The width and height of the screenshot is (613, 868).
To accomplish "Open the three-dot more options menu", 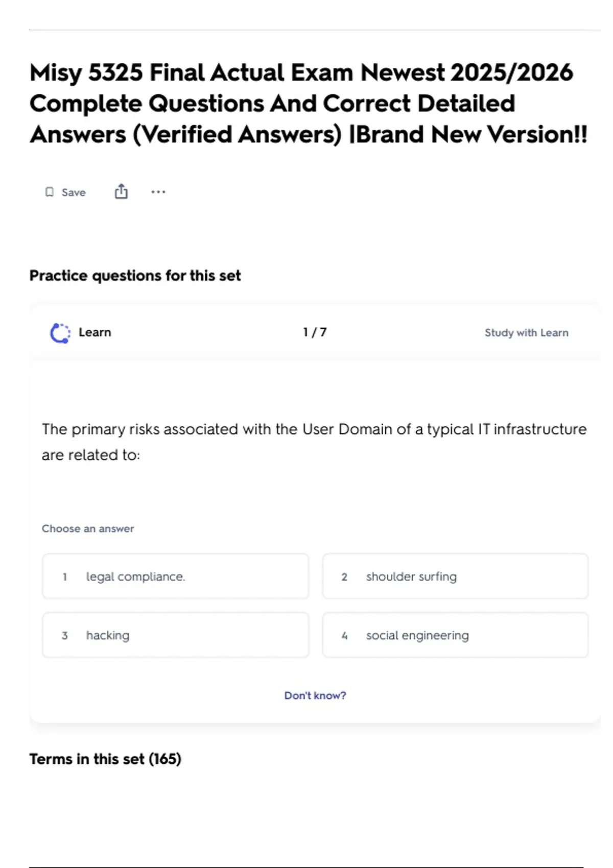I will [158, 192].
